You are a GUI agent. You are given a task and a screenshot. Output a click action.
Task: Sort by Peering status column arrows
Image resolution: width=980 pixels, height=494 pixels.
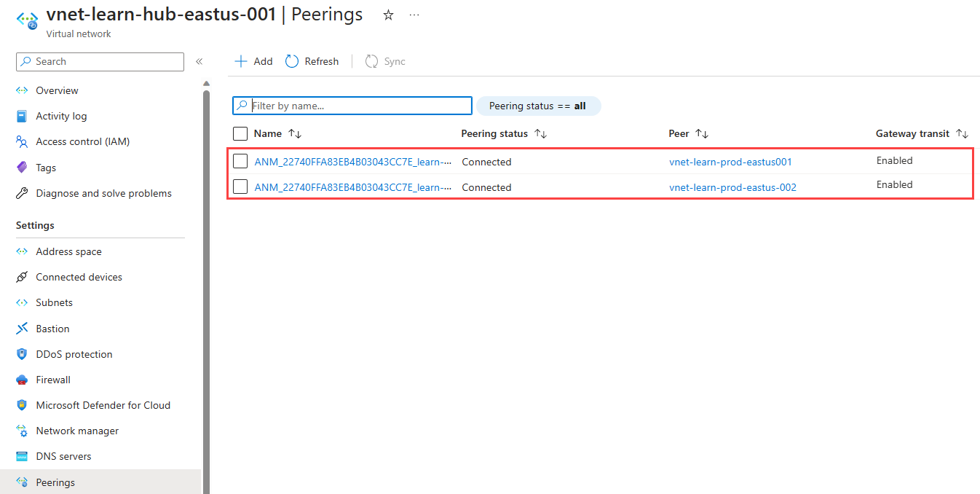541,134
